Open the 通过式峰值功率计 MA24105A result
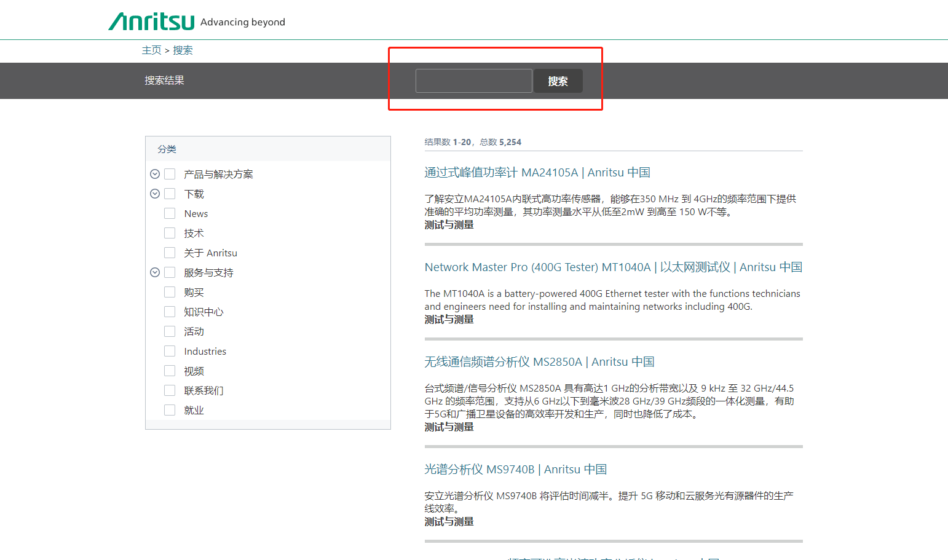 coord(537,173)
